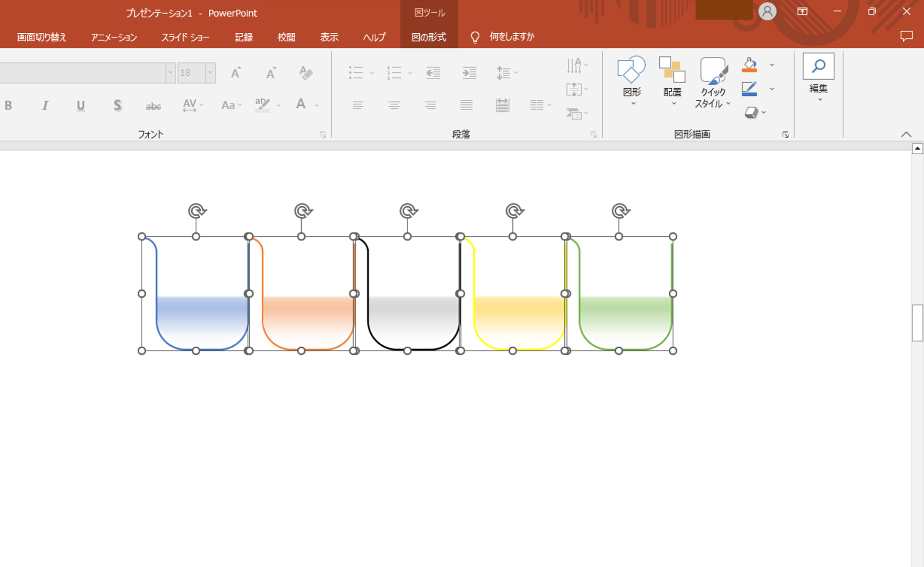Apply text highlight color
924x567 pixels.
[262, 105]
